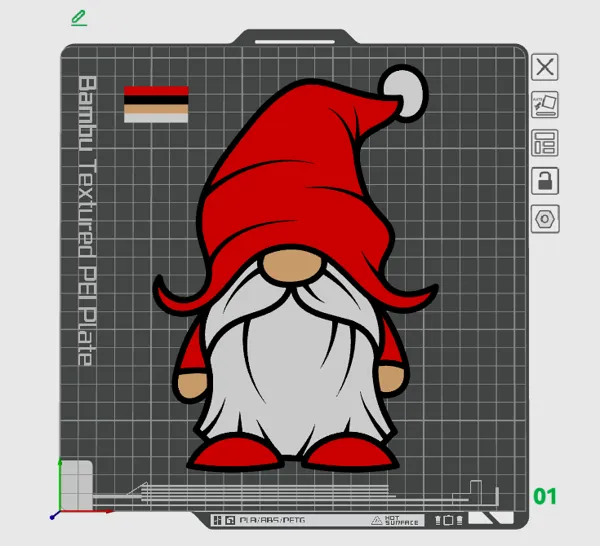Select the red strip of the color sample
Viewport: 600px width, 546px height.
(156, 91)
